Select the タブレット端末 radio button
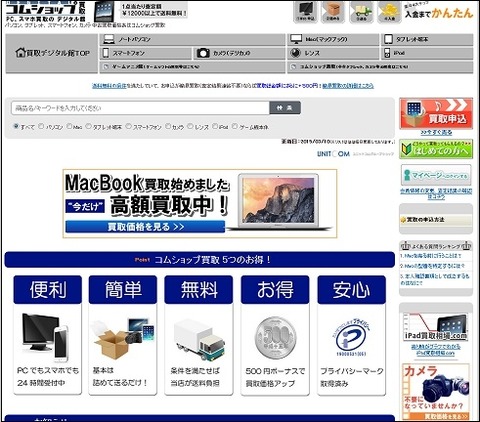Viewport: 480px width, 422px height. pos(88,126)
